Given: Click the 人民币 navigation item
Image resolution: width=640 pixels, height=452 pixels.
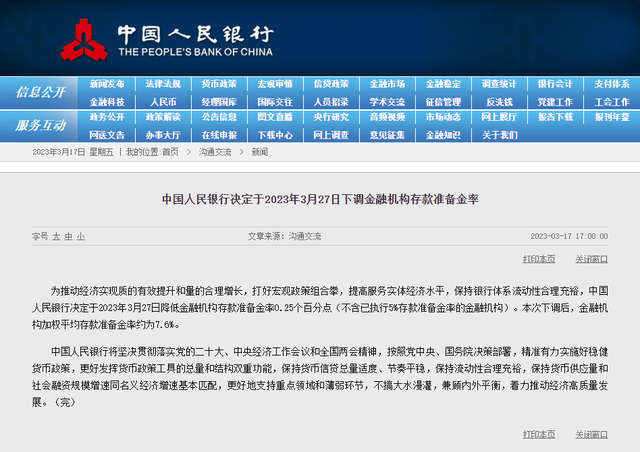Looking at the screenshot, I should (x=163, y=101).
